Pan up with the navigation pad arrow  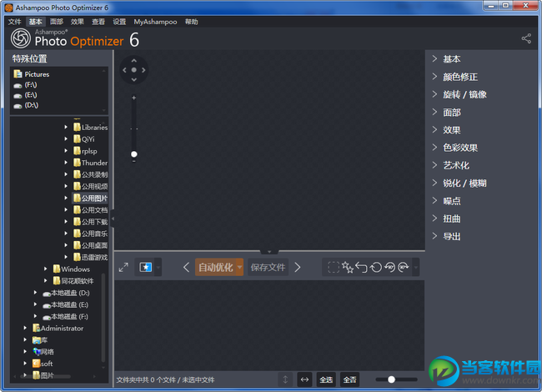click(134, 61)
